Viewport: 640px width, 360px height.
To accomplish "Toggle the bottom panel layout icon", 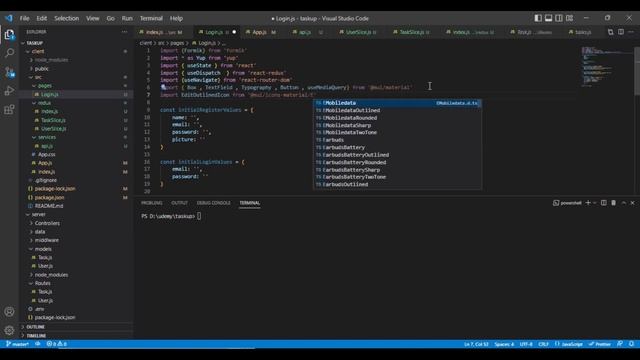I will coord(549,18).
